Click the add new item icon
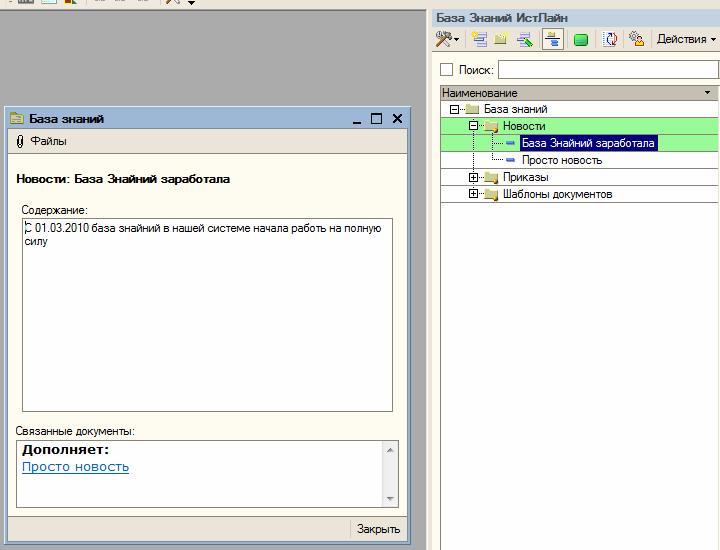The height and width of the screenshot is (550, 720). click(x=479, y=39)
